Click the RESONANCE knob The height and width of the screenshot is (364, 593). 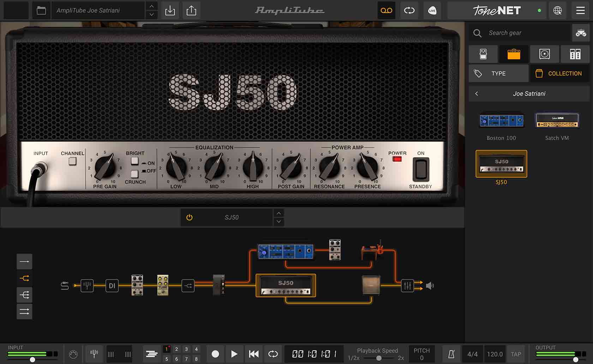coord(329,166)
